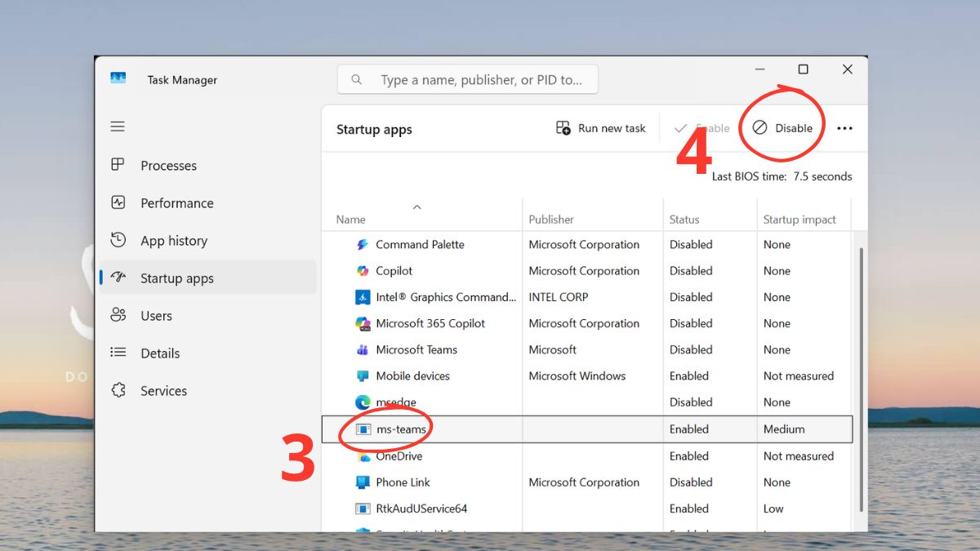The width and height of the screenshot is (980, 551).
Task: Click the Task Manager logo icon
Action: (118, 79)
